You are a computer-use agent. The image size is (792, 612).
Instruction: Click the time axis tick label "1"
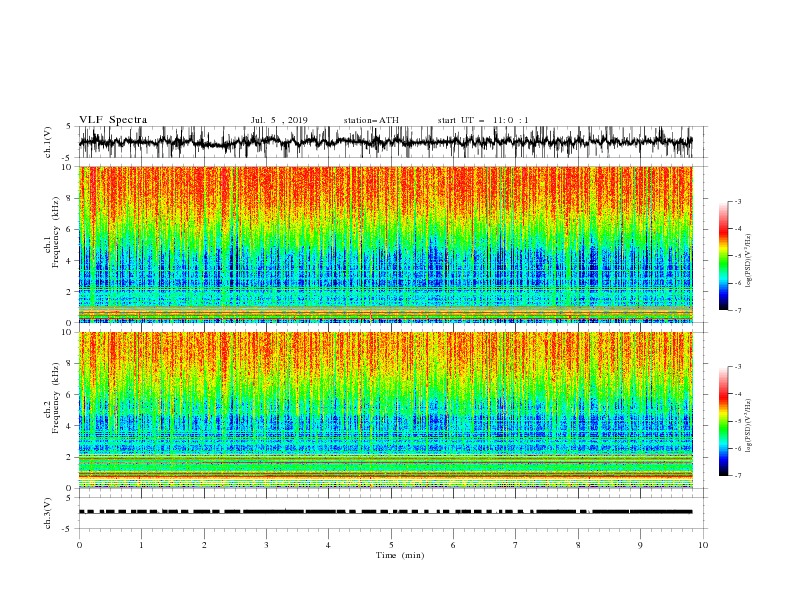[x=141, y=545]
